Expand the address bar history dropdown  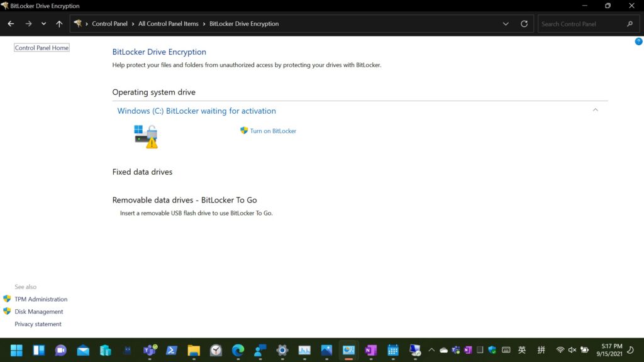coord(506,24)
